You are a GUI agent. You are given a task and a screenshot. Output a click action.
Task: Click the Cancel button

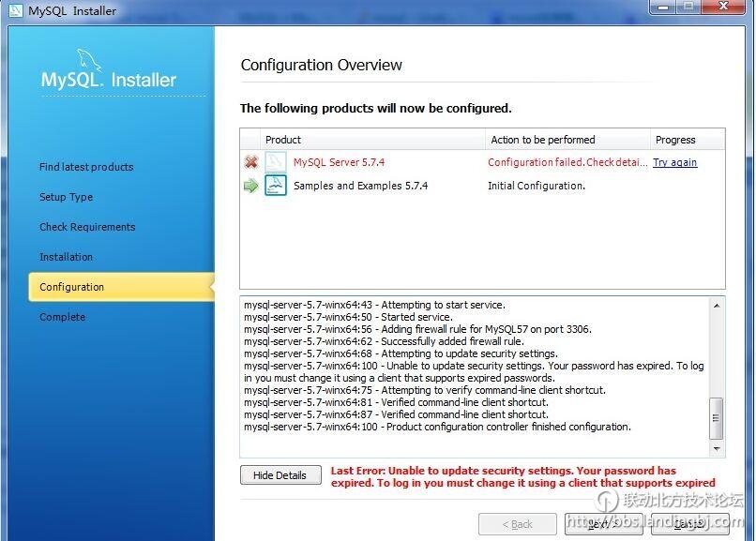tap(689, 523)
